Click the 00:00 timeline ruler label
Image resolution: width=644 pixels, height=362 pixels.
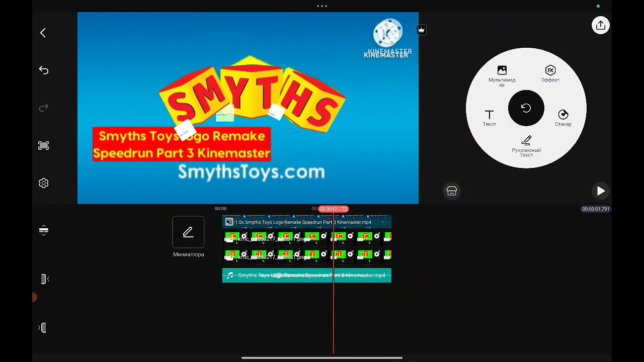click(220, 209)
